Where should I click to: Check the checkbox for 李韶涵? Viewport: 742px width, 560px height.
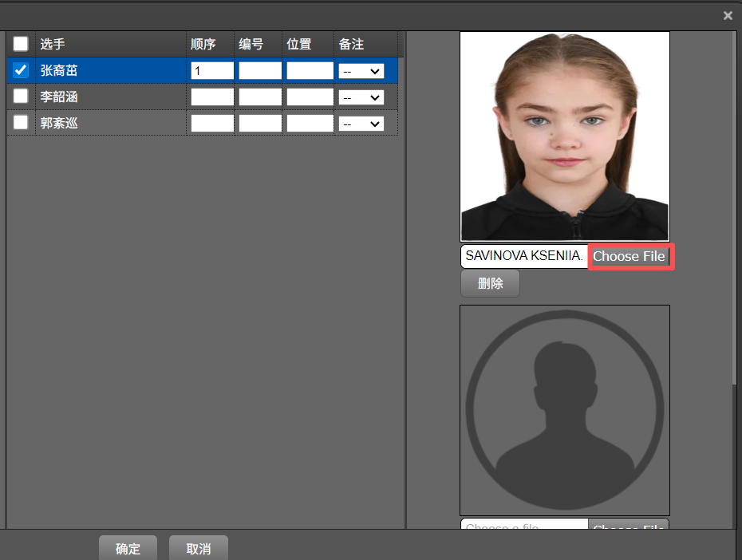20,96
